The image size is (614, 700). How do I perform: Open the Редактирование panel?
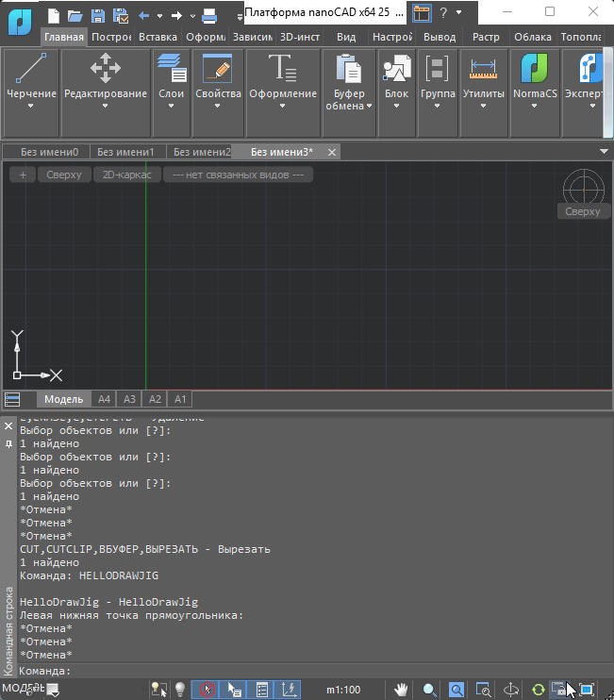point(106,92)
